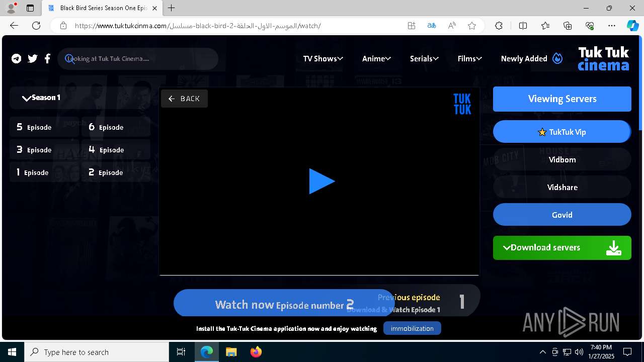Screen dimensions: 644x362
Task: Select Episode 6
Action: coord(116,127)
